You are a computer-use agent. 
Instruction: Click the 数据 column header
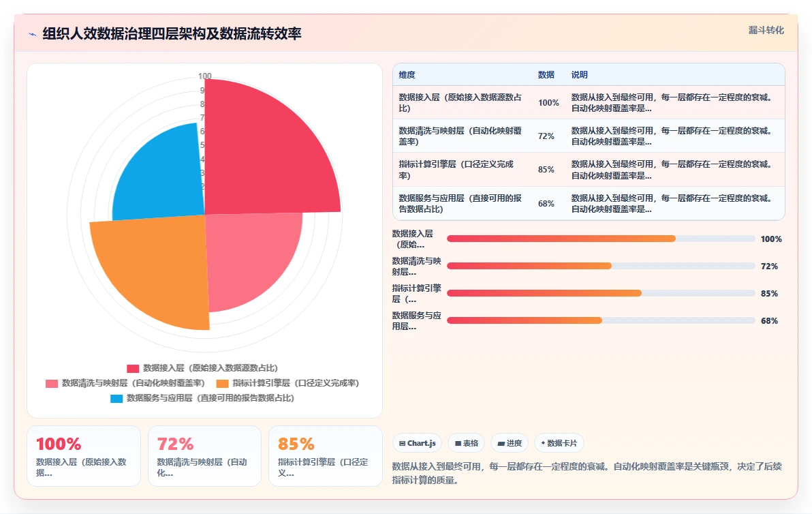[x=546, y=74]
